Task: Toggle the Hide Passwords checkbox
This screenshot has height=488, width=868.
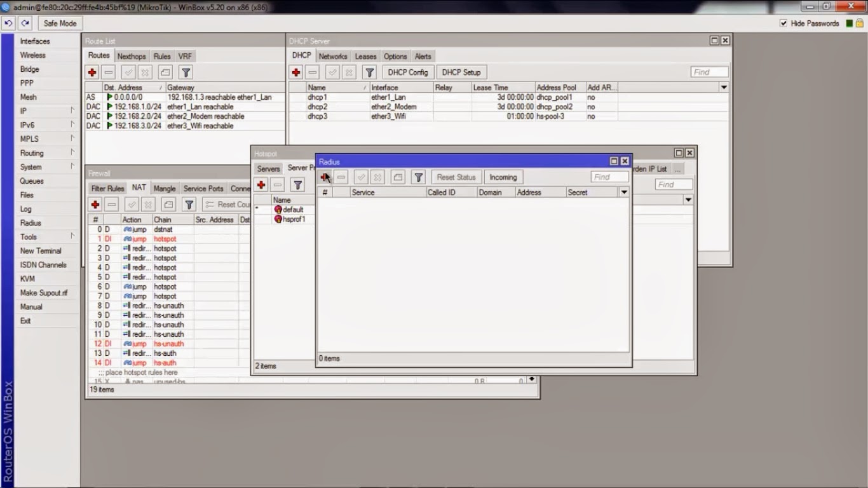Action: pos(783,24)
